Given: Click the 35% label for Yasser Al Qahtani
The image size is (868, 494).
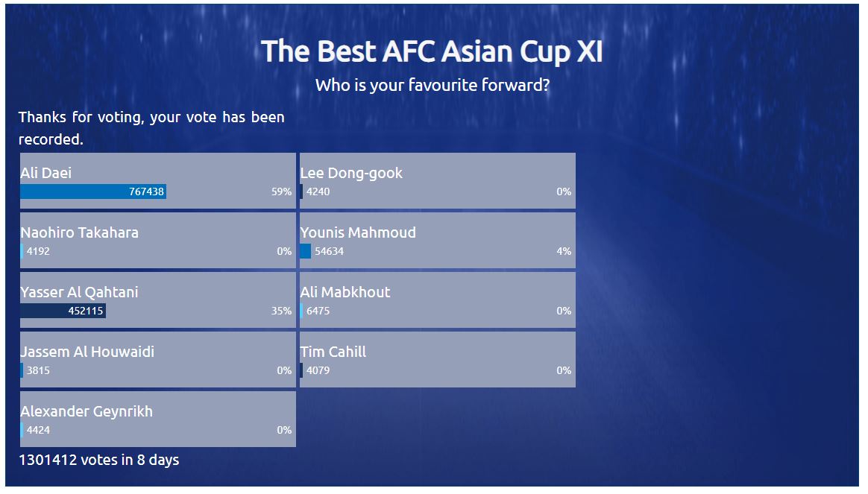Looking at the screenshot, I should coord(281,311).
